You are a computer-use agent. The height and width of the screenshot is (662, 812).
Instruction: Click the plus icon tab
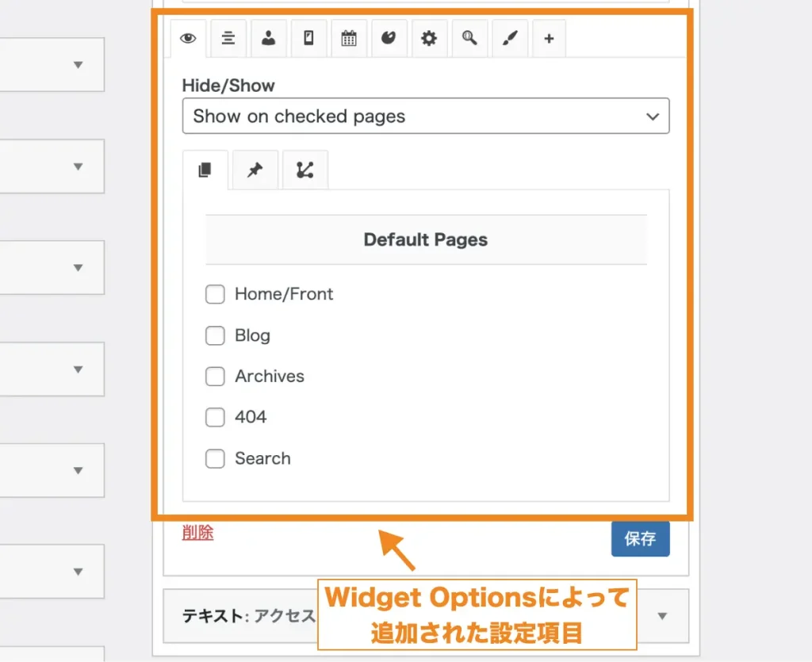tap(549, 39)
